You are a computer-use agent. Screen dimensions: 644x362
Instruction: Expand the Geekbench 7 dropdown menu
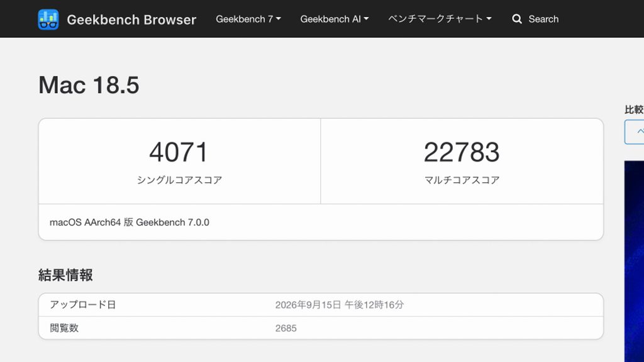point(248,19)
